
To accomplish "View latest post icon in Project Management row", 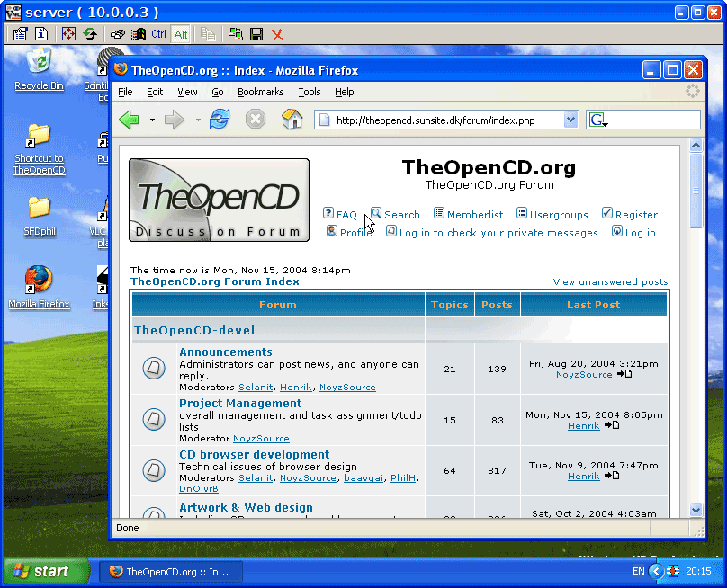I will (x=612, y=425).
